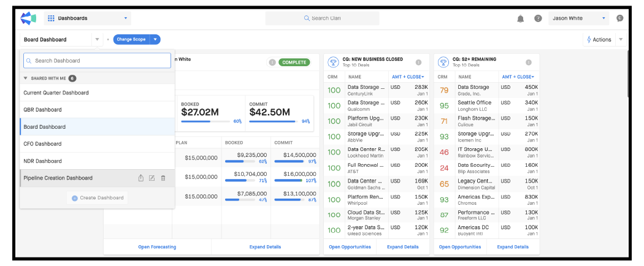The height and width of the screenshot is (266, 644).
Task: Click the Actions lightning bolt button
Action: pos(599,39)
